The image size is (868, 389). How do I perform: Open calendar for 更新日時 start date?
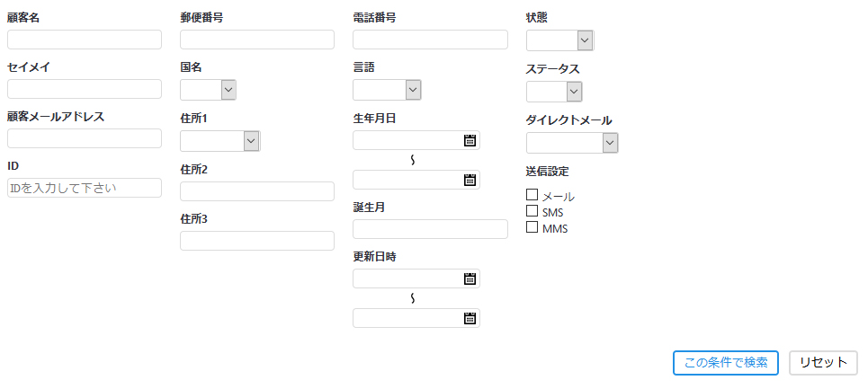tap(470, 278)
